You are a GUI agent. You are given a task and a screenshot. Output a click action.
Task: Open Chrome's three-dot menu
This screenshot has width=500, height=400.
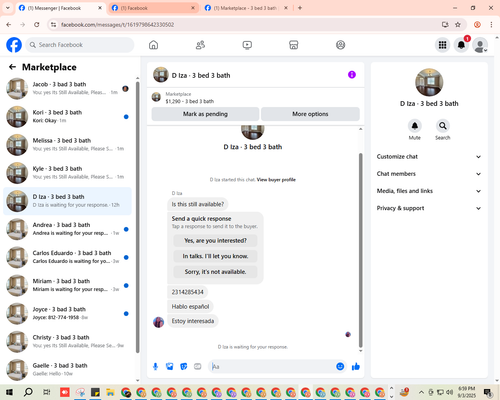(491, 24)
